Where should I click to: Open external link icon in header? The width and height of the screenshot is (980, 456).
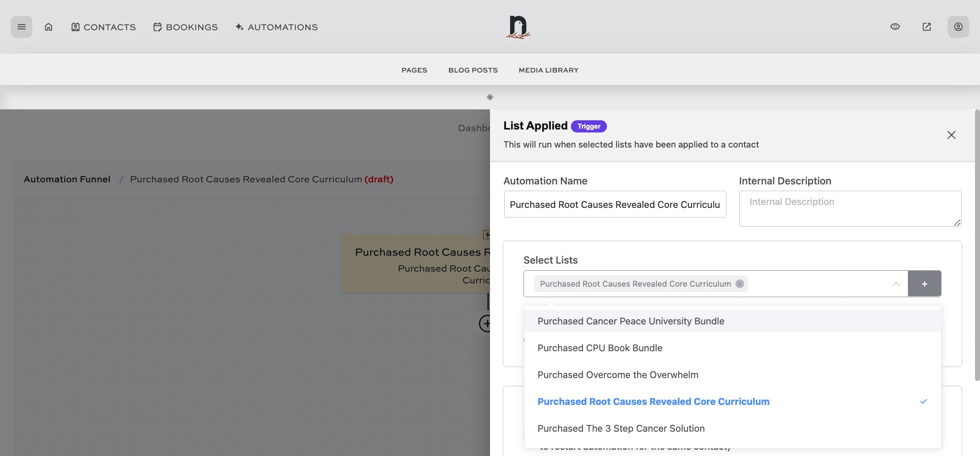pos(927,27)
